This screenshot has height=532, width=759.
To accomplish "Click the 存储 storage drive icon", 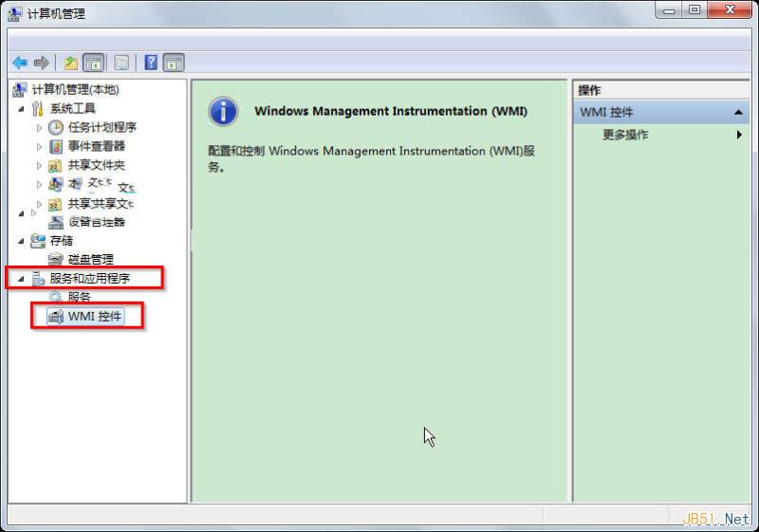I will pos(38,240).
